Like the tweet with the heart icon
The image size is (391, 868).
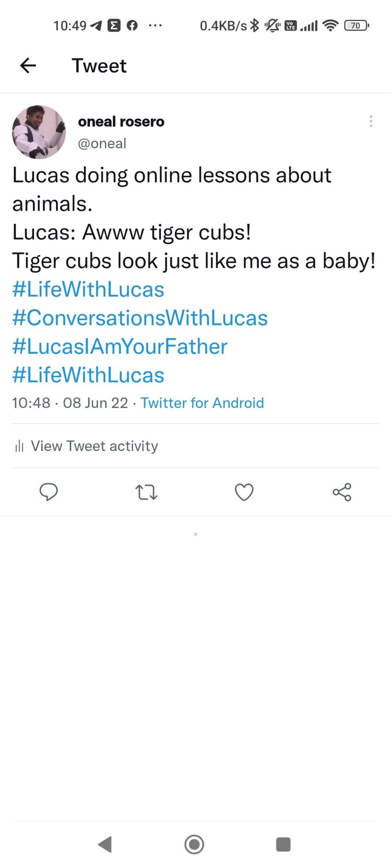pyautogui.click(x=244, y=493)
